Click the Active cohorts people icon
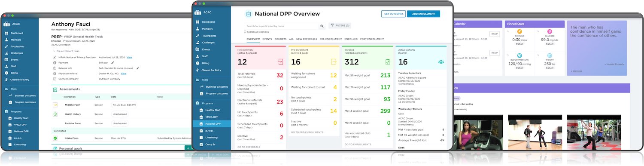This screenshot has height=166, width=644. pos(441,62)
